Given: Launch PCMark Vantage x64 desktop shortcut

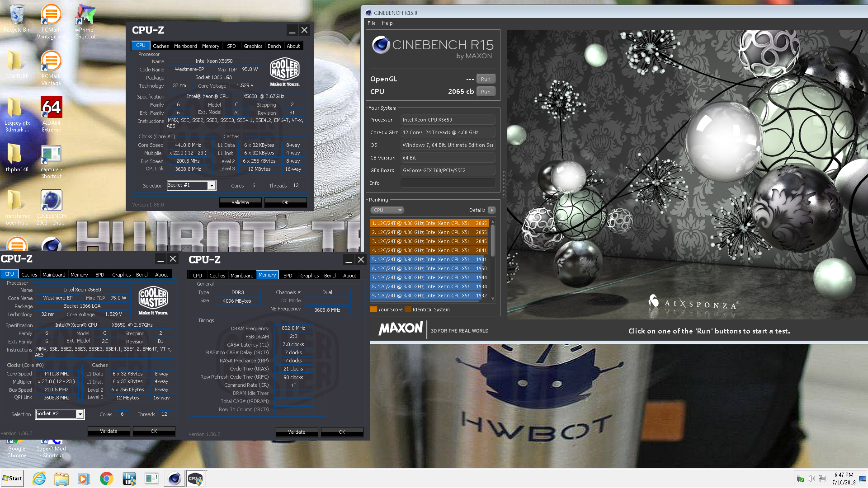Looking at the screenshot, I should click(51, 20).
